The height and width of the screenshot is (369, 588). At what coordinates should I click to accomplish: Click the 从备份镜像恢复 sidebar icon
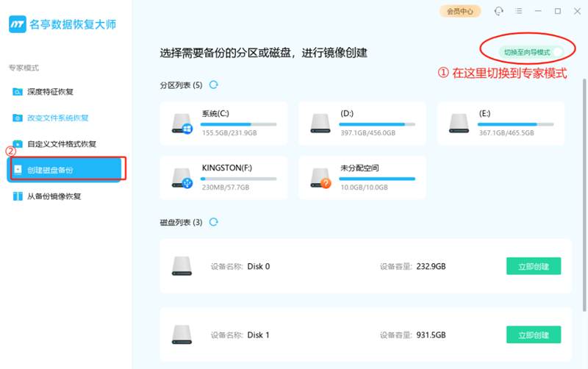[18, 196]
